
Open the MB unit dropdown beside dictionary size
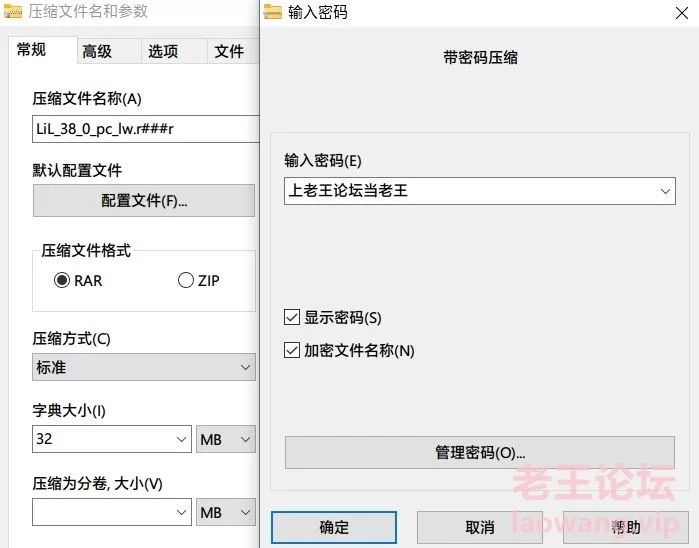(x=226, y=439)
